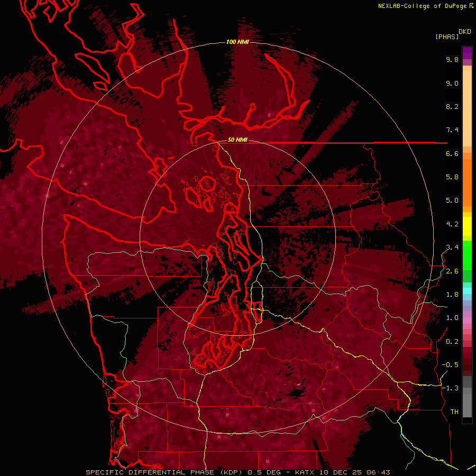Click the DKD legend title
Image resolution: width=476 pixels, height=476 pixels.
465,32
